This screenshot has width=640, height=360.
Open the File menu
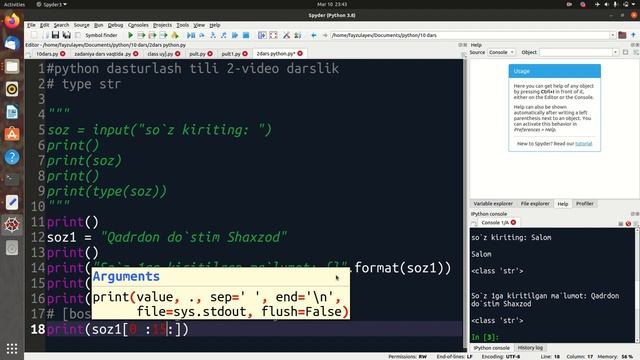click(31, 25)
